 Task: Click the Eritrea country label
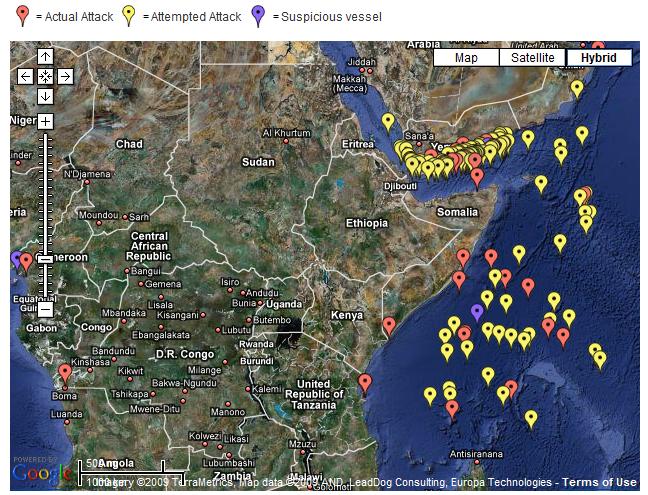tap(358, 144)
